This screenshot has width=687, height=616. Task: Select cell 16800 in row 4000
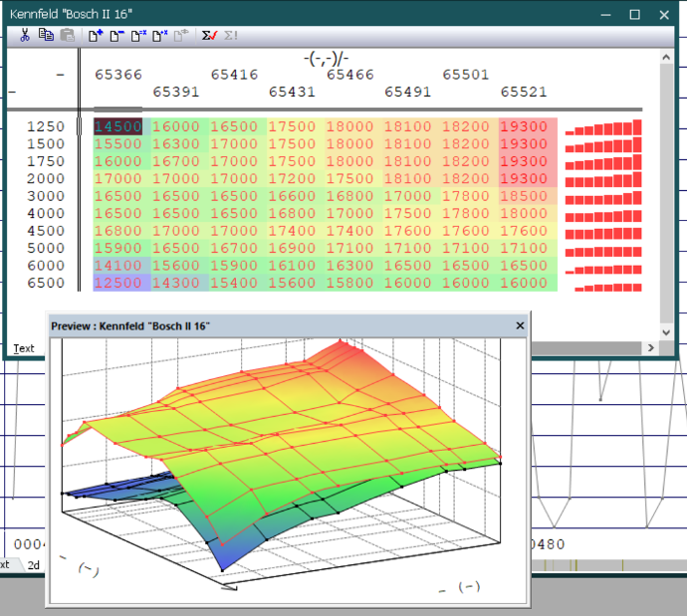(x=292, y=214)
